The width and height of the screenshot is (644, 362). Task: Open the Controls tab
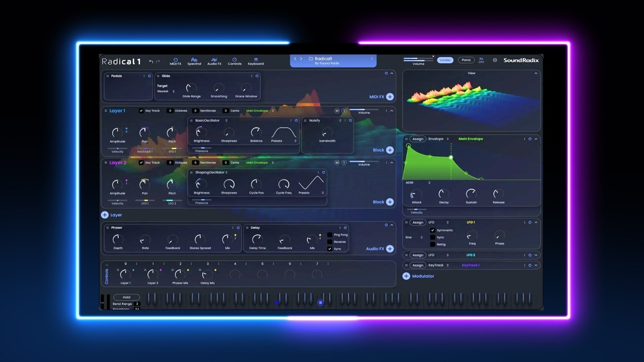[235, 62]
